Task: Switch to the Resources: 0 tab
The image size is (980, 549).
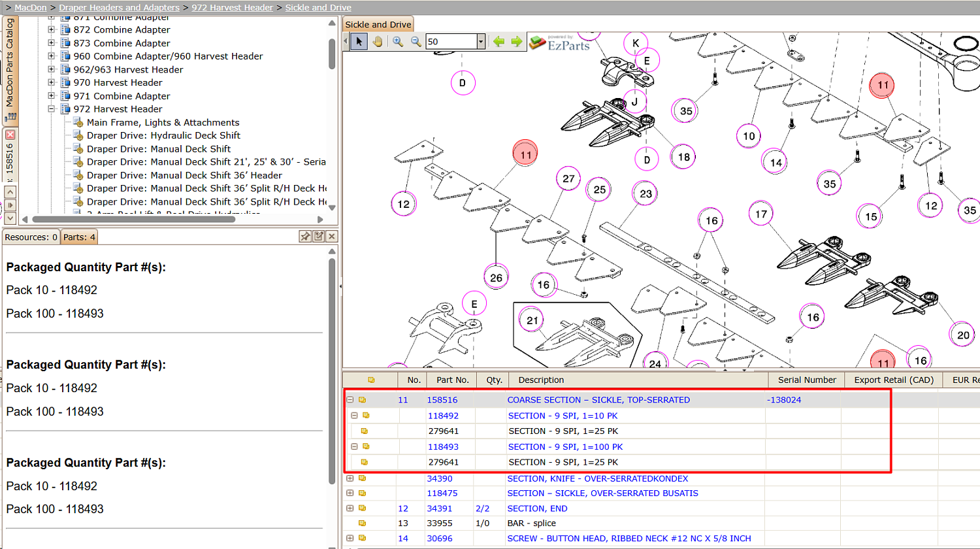Action: (x=31, y=237)
